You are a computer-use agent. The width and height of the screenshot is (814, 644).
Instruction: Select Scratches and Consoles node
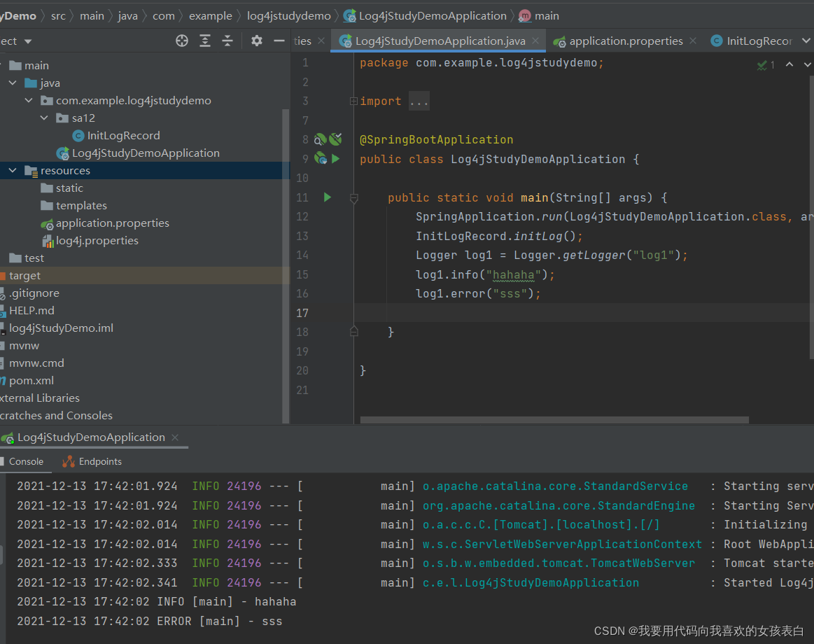coord(56,416)
